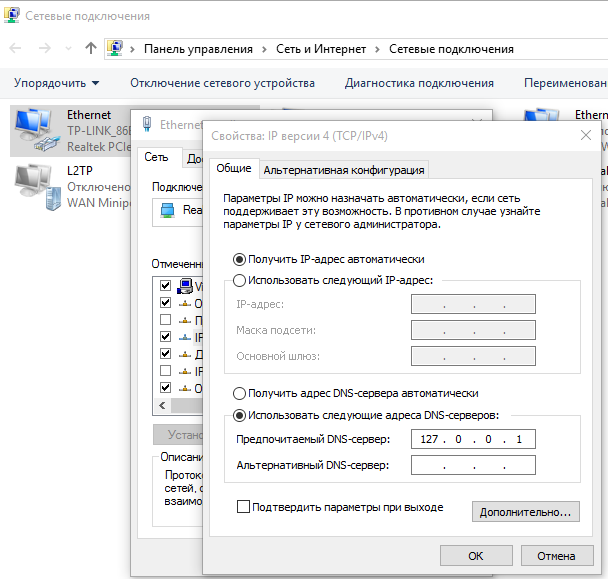Open the Альтернативная конфигурация tab
Screen dimensions: 608x579
(x=344, y=170)
